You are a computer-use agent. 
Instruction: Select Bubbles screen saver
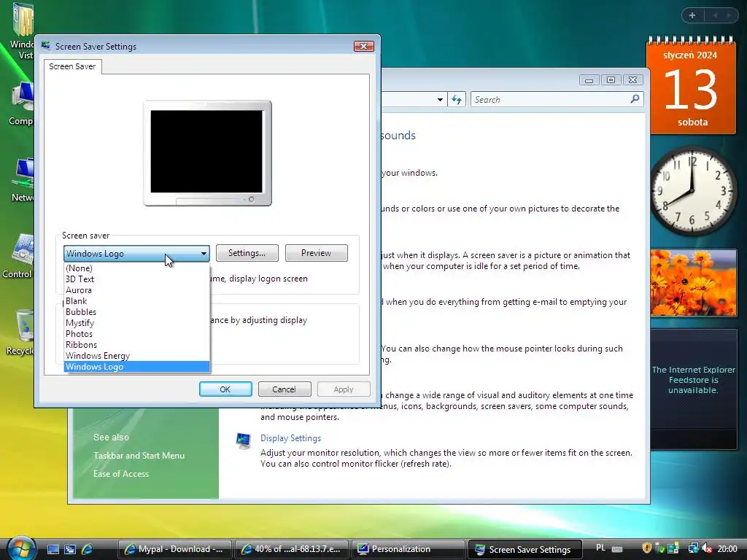point(136,312)
